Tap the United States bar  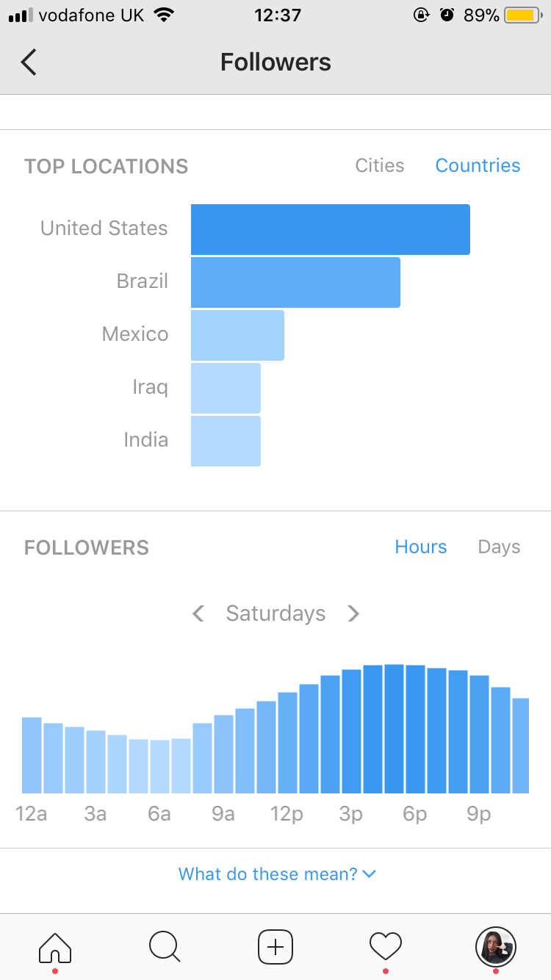(x=331, y=229)
